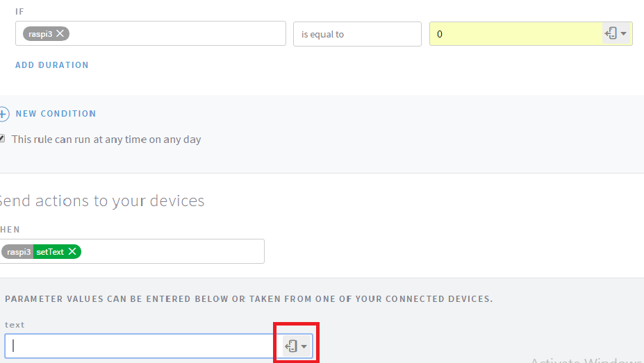Viewport: 644px width, 363px height.
Task: Expand the dropdown arrow next to the condition value
Action: pos(624,33)
